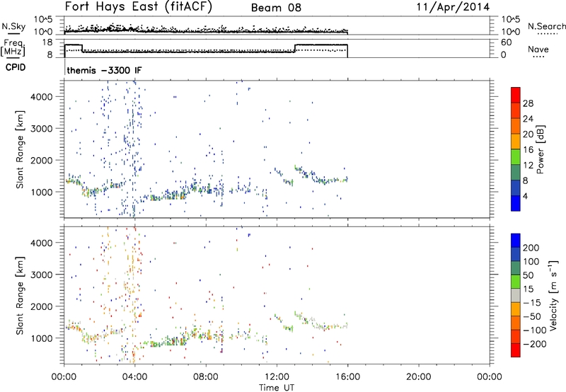Click the "CPID" row label

pos(16,67)
